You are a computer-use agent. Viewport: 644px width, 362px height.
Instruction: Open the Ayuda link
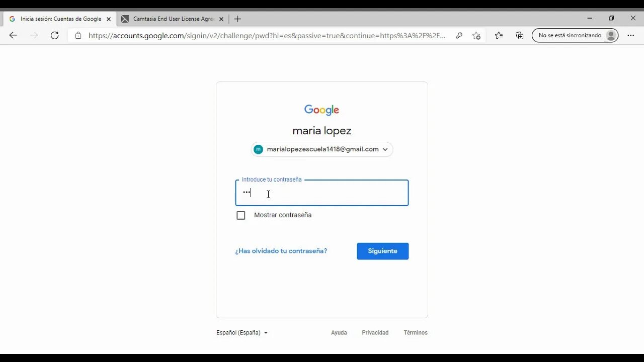click(339, 333)
